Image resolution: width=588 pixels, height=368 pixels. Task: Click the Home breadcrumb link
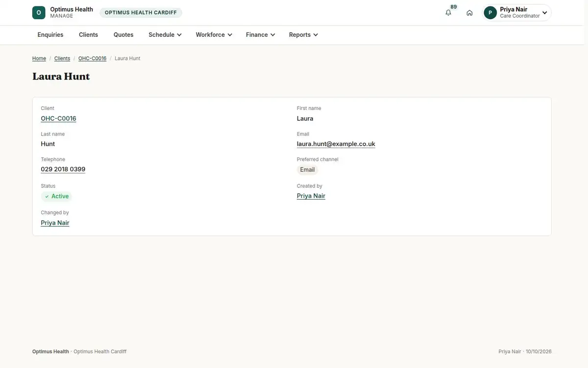coord(39,58)
